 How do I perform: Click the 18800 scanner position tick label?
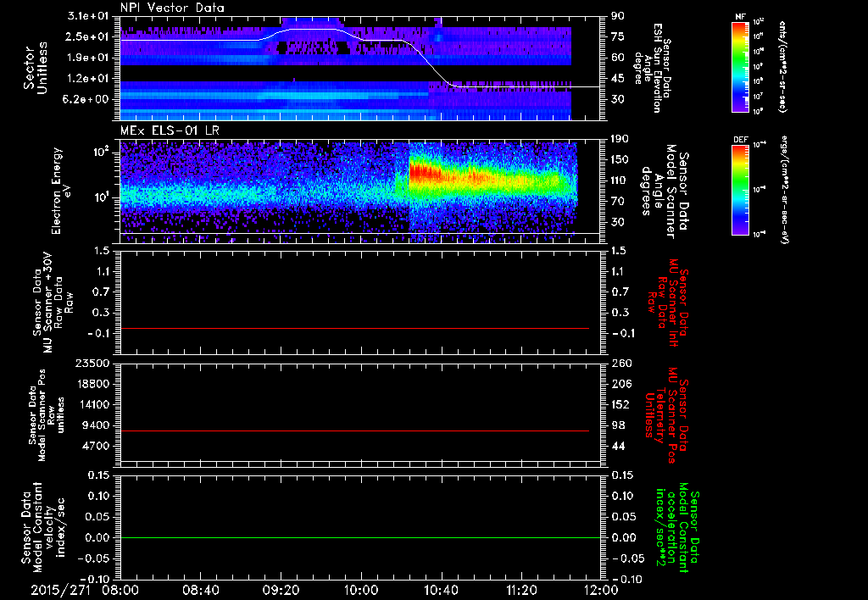click(x=93, y=384)
